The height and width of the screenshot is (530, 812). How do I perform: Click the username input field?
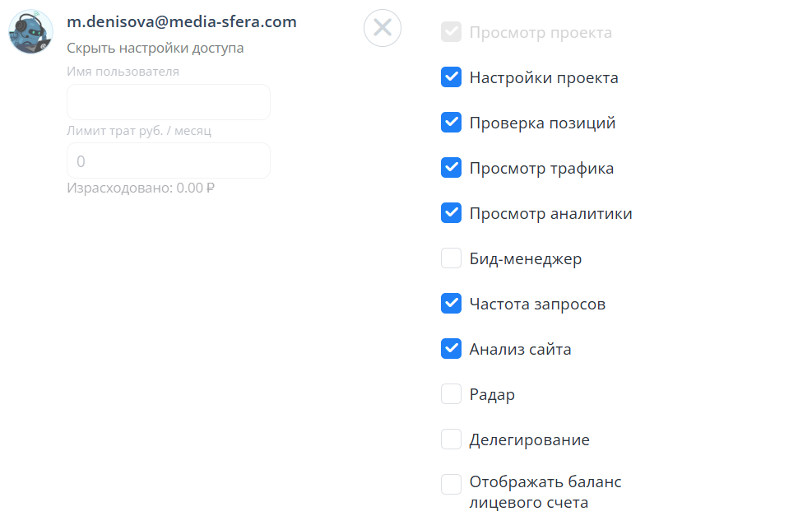pos(169,102)
